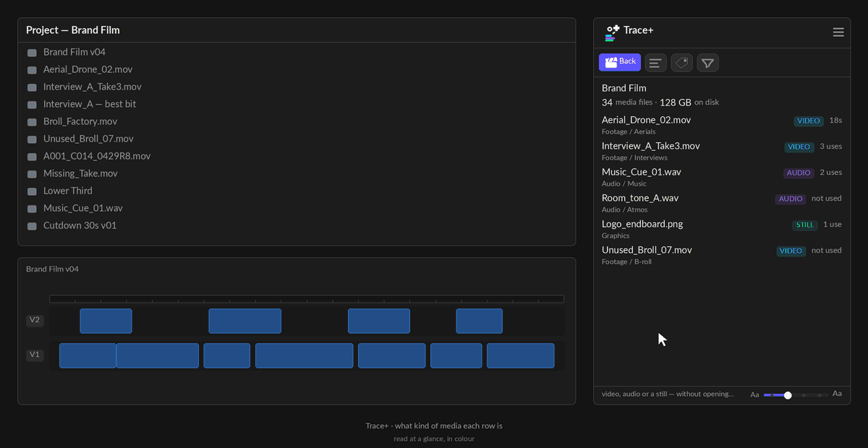Select Aerial_Drone_02.mov in the Trace+ list
This screenshot has height=448, width=868.
point(722,125)
